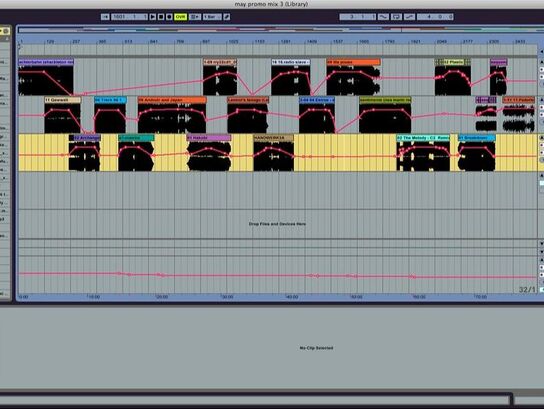
Task: Select the '16 radio slave' clip
Action: coord(291,62)
